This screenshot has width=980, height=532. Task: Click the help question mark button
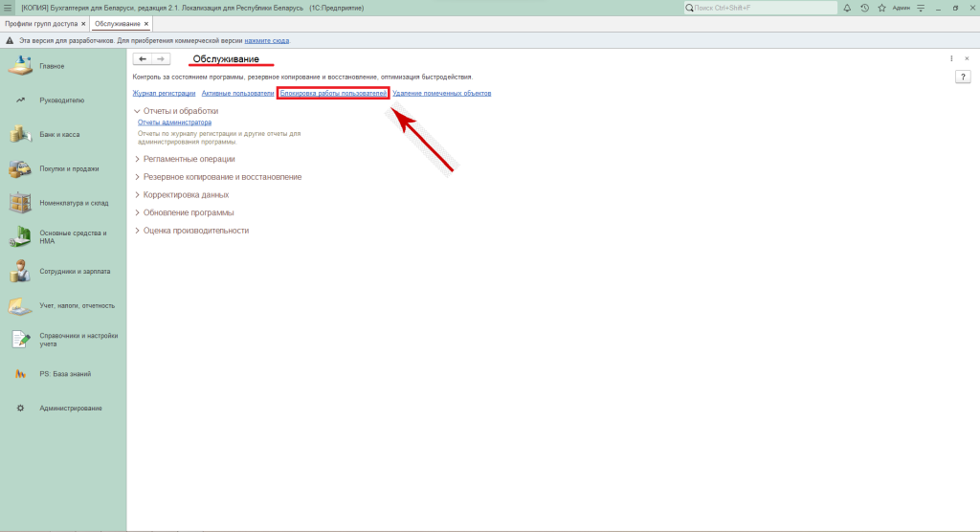click(964, 77)
